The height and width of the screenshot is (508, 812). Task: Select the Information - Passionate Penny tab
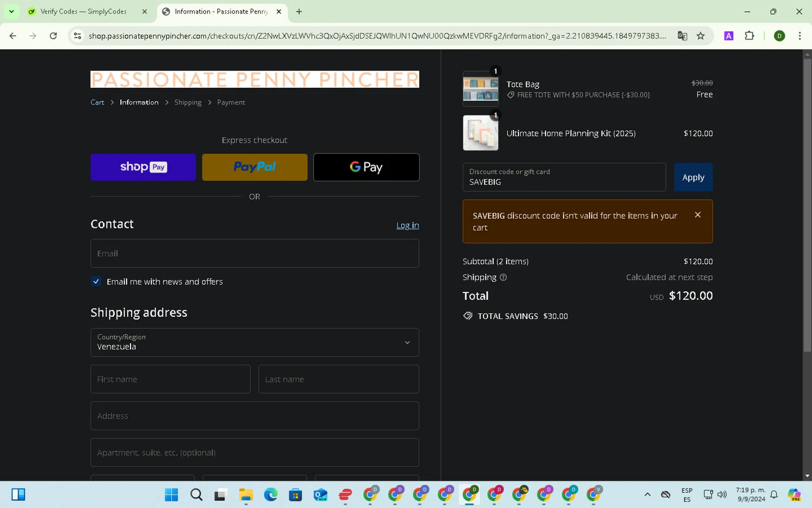tap(221, 11)
